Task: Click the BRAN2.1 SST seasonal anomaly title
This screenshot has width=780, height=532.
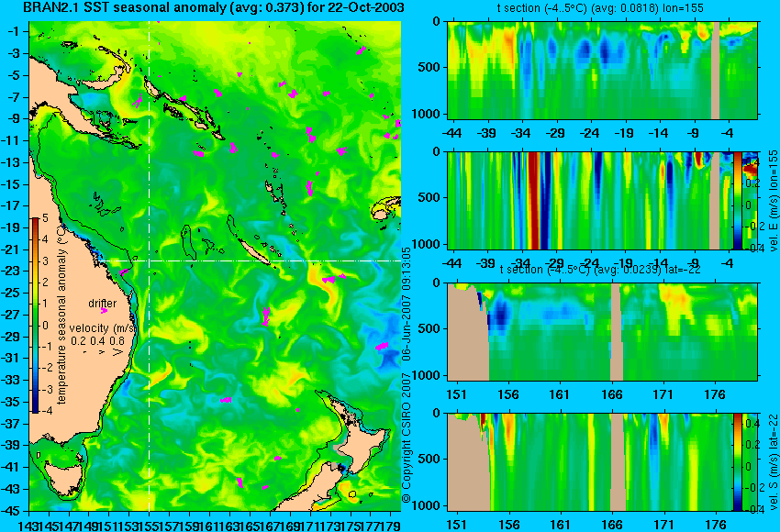Action: tap(214, 7)
